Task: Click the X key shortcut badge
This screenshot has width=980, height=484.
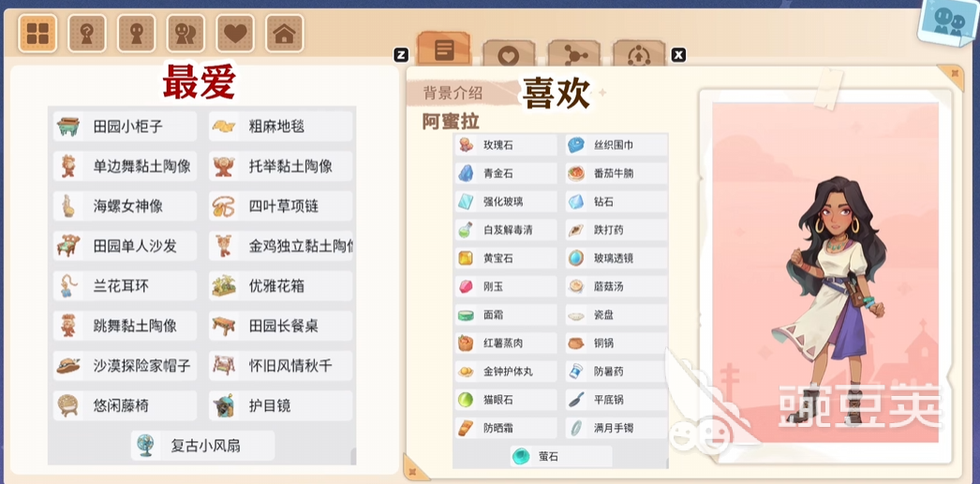Action: (678, 55)
